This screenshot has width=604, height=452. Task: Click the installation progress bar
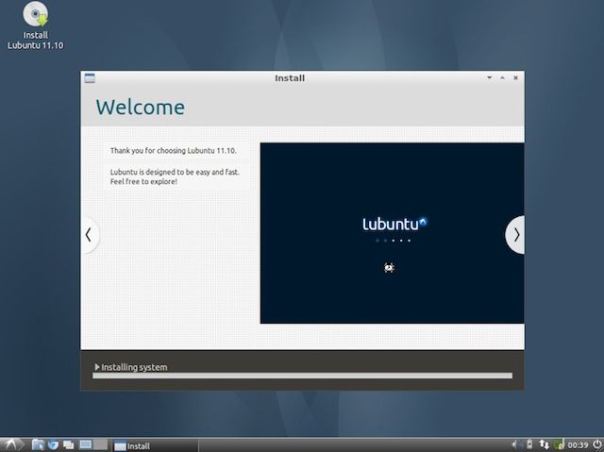coord(302,376)
